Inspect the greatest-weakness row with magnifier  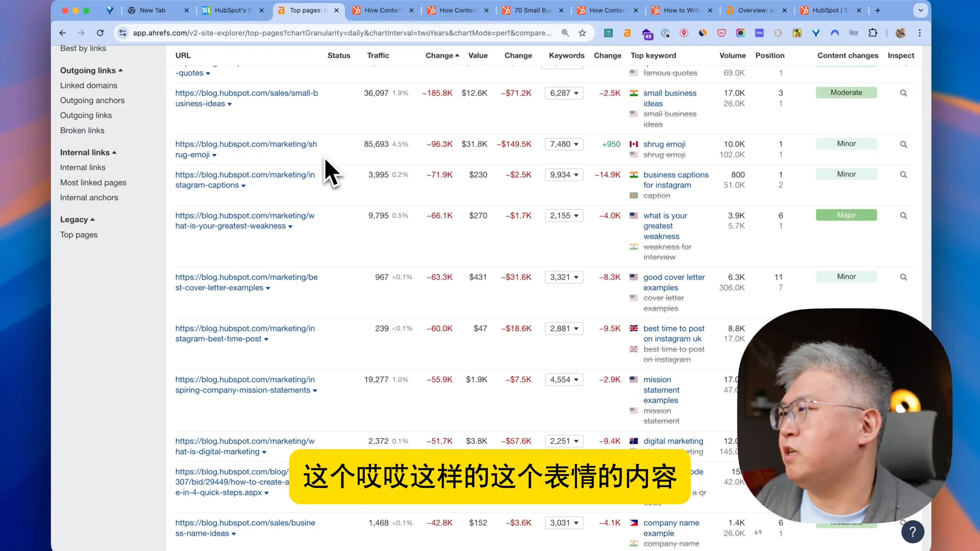pyautogui.click(x=903, y=215)
